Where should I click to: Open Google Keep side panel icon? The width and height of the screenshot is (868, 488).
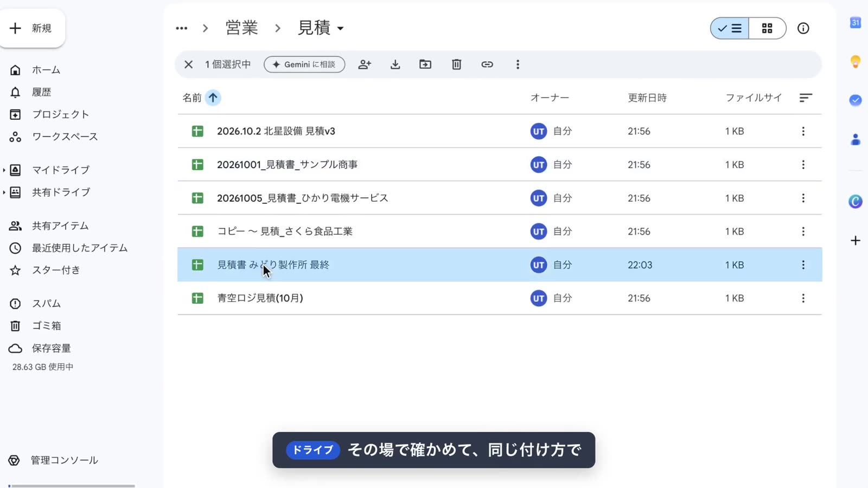tap(855, 61)
